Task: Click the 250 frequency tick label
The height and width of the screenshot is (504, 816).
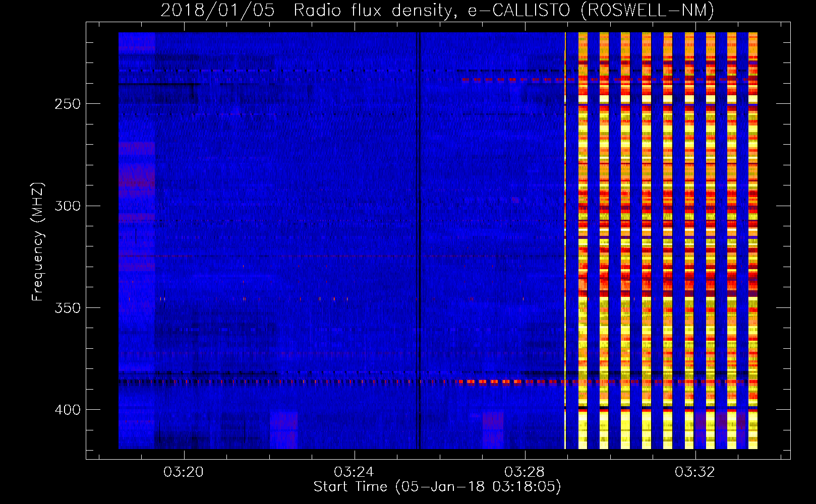Action: click(x=68, y=104)
